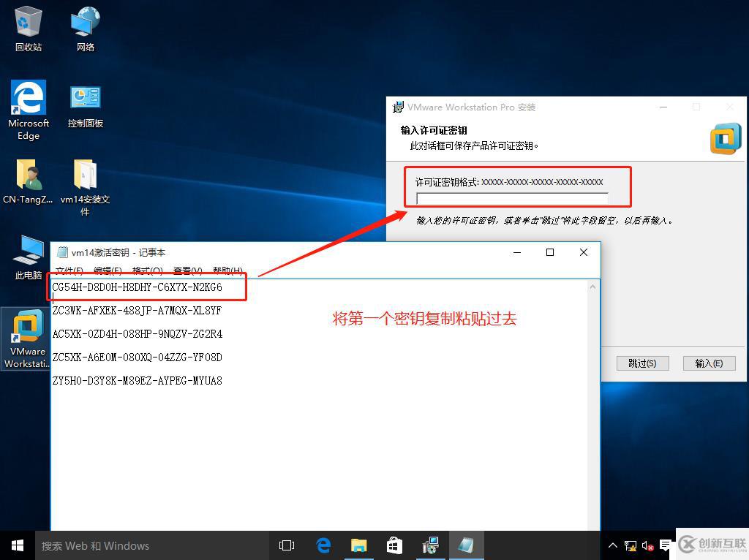
Task: Open the Store icon in the taskbar
Action: pyautogui.click(x=394, y=545)
